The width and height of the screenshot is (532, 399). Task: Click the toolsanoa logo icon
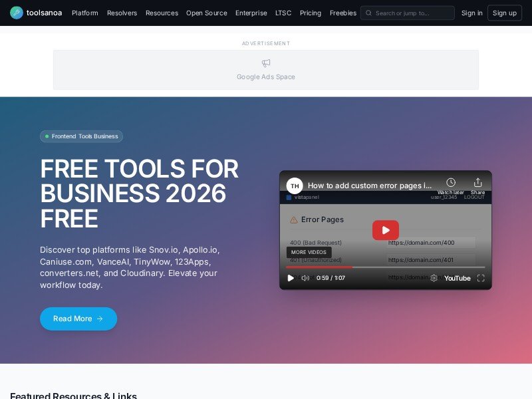point(16,13)
